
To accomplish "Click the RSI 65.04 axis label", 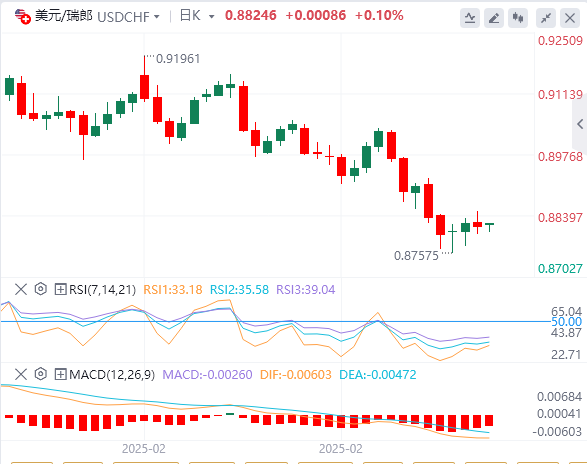I will 566,311.
